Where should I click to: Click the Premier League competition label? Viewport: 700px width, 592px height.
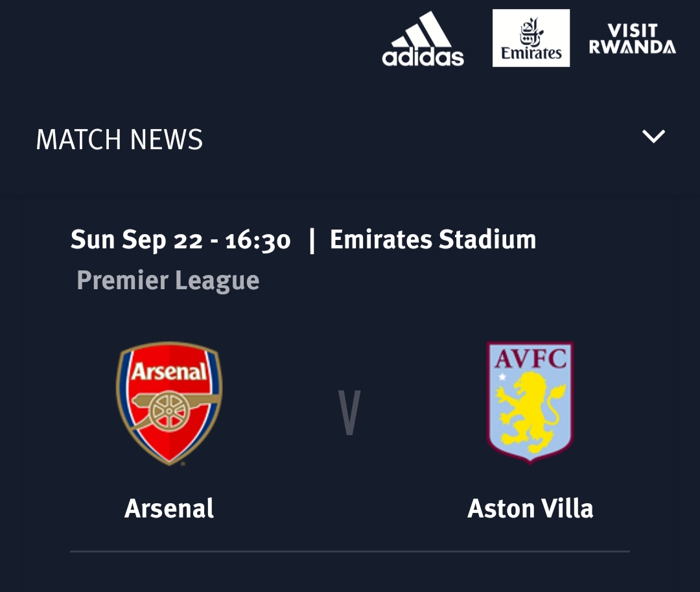[x=168, y=280]
